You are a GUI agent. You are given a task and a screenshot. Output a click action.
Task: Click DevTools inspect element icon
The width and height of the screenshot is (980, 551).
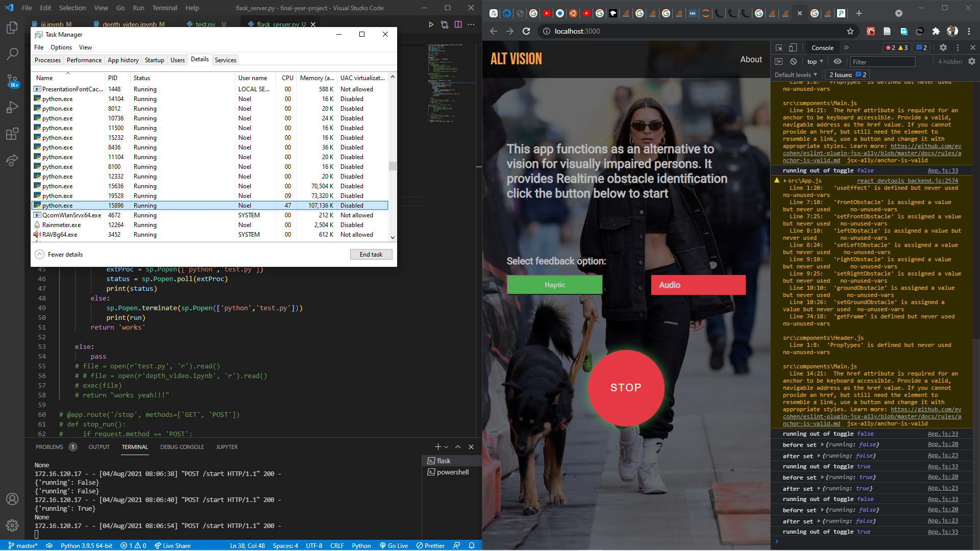click(779, 47)
